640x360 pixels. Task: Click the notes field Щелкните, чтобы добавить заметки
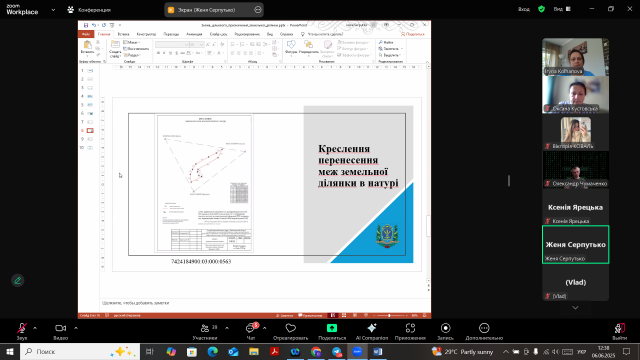point(136,303)
